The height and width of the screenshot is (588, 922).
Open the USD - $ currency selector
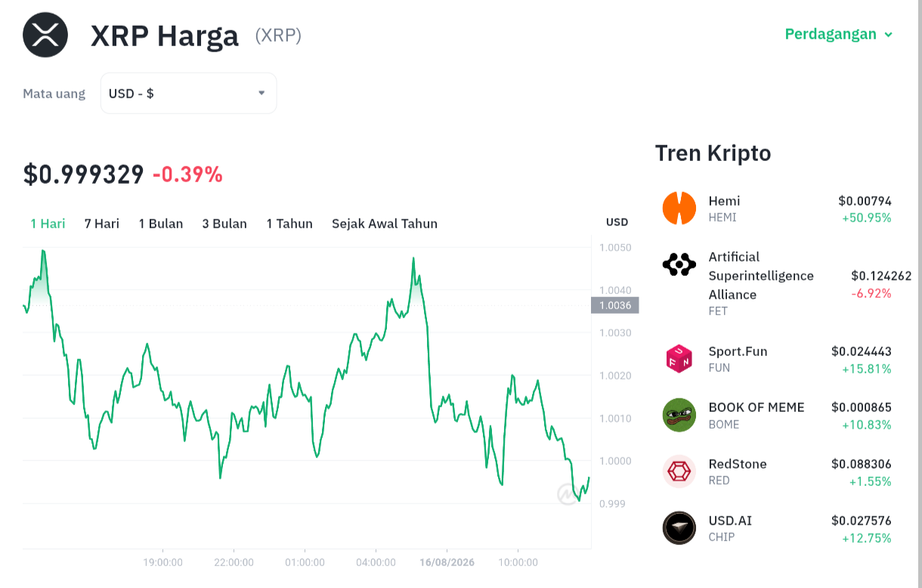pos(189,93)
